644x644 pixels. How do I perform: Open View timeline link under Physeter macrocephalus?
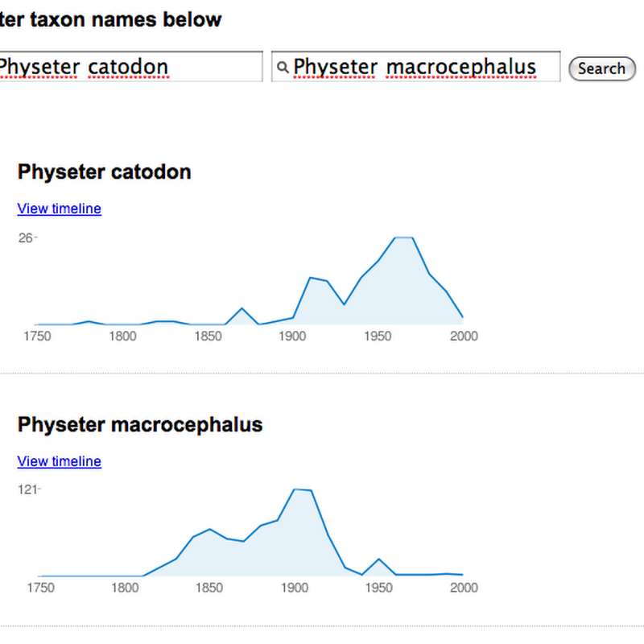click(x=59, y=461)
